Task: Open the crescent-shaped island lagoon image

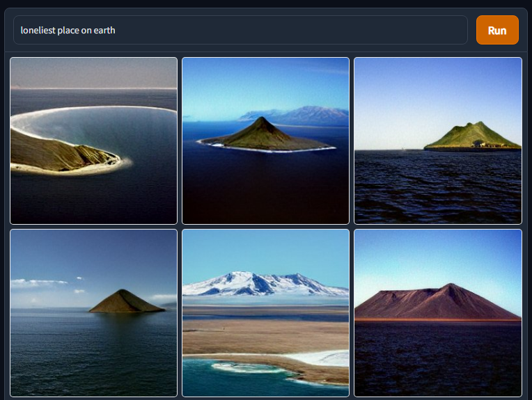Action: 93,141
